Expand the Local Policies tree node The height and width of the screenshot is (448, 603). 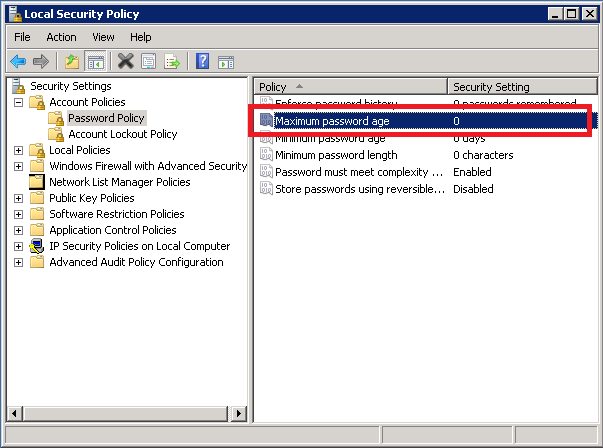[x=18, y=150]
